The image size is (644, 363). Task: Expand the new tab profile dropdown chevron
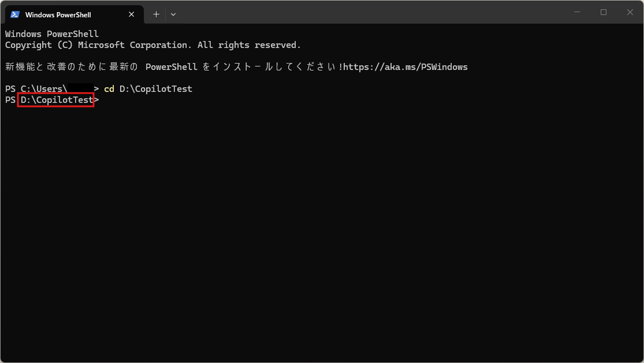[x=173, y=14]
